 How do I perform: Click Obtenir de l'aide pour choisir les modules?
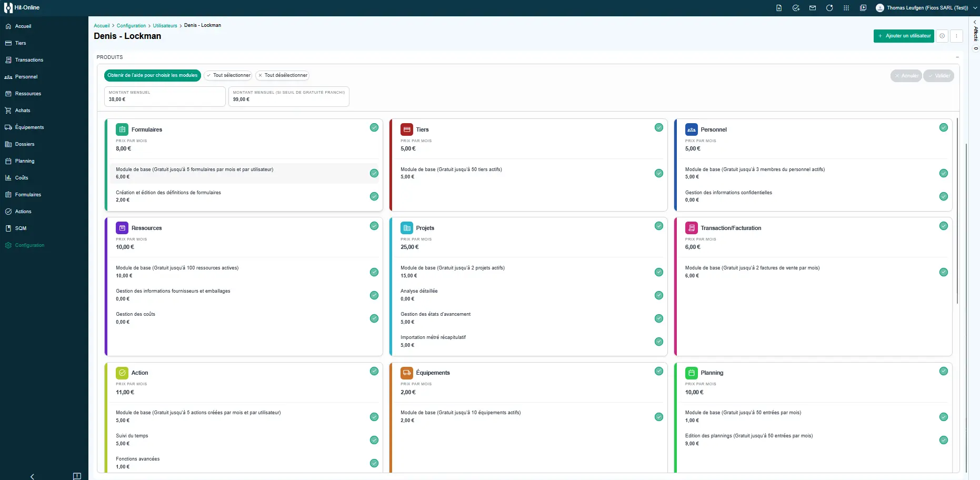(153, 75)
